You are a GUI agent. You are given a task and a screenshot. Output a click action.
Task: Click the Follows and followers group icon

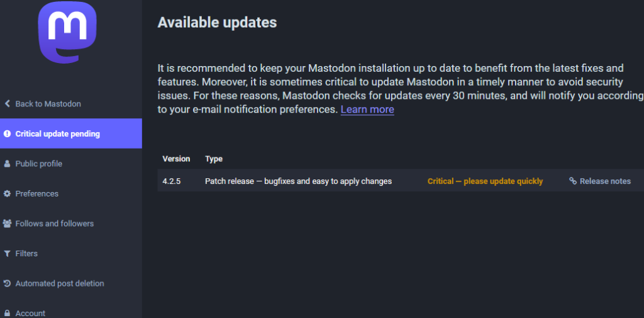click(8, 224)
